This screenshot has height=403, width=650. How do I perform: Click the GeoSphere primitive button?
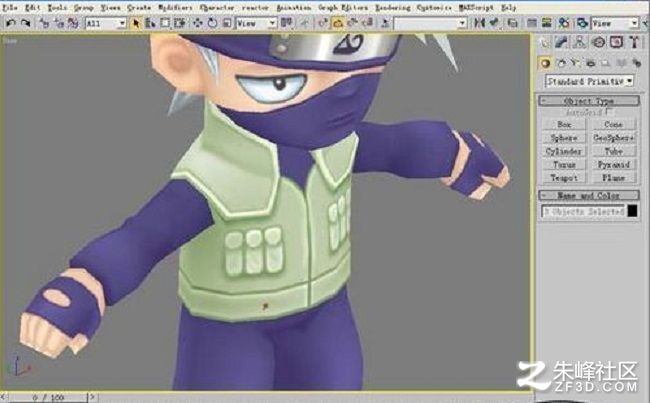pos(614,138)
